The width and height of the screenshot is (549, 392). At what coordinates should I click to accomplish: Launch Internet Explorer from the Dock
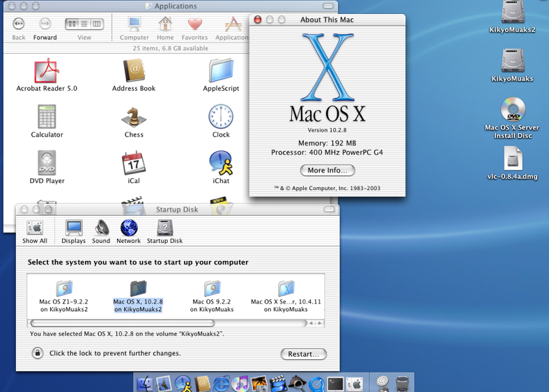click(222, 383)
